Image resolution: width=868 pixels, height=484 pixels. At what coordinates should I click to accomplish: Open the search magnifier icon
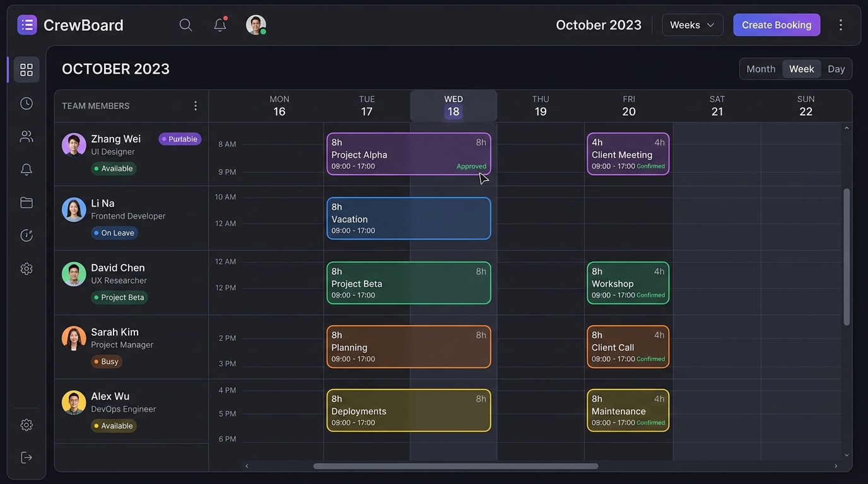tap(185, 25)
